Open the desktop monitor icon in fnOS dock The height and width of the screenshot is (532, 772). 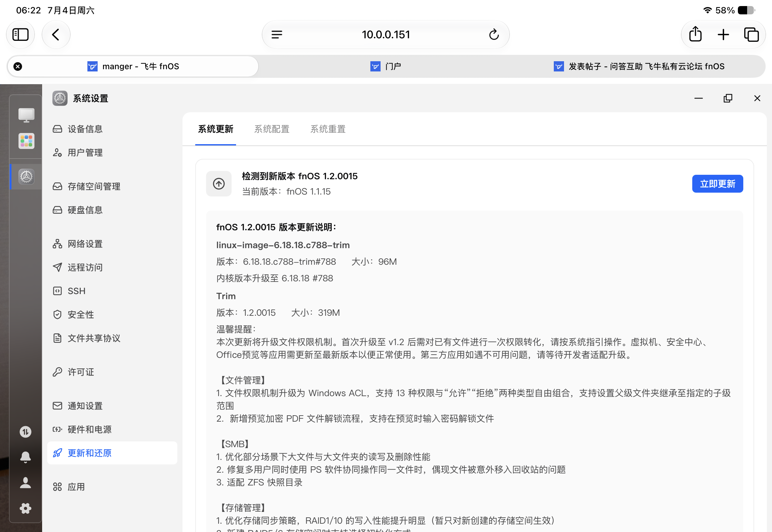pos(26,115)
